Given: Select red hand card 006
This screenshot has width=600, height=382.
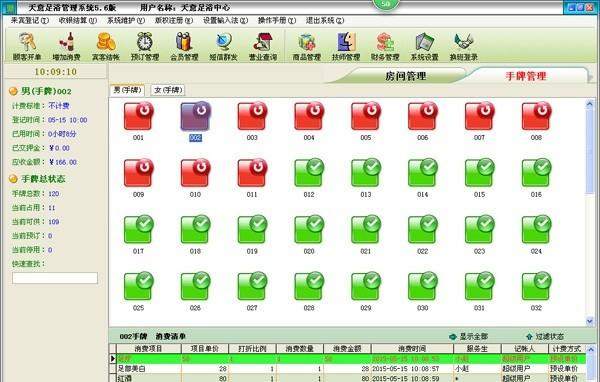Looking at the screenshot, I should click(x=422, y=116).
